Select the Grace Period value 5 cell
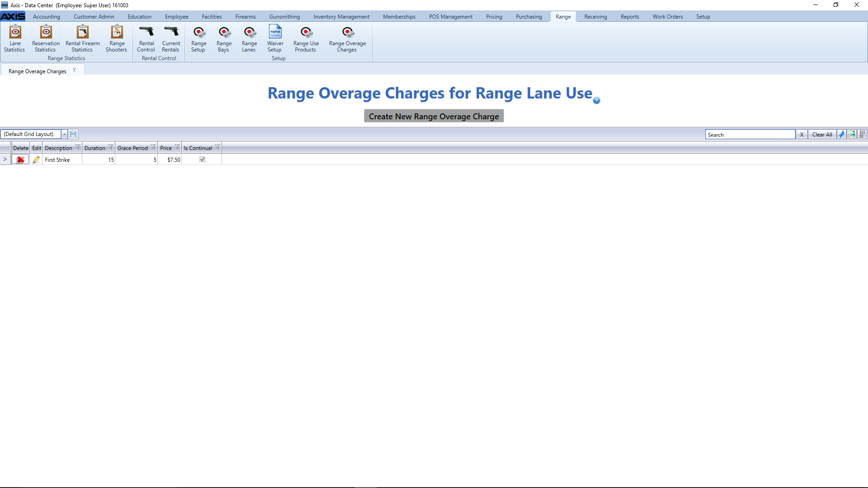The width and height of the screenshot is (868, 488). point(137,160)
